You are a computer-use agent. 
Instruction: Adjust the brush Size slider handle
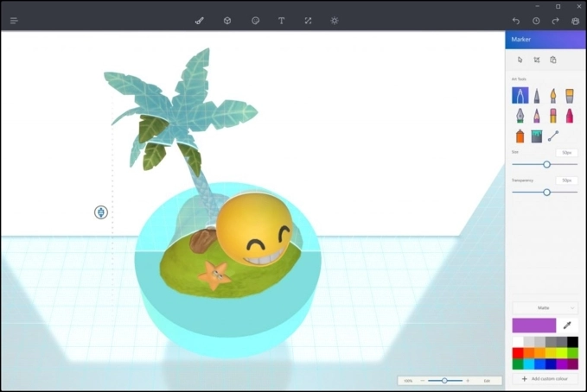point(546,164)
